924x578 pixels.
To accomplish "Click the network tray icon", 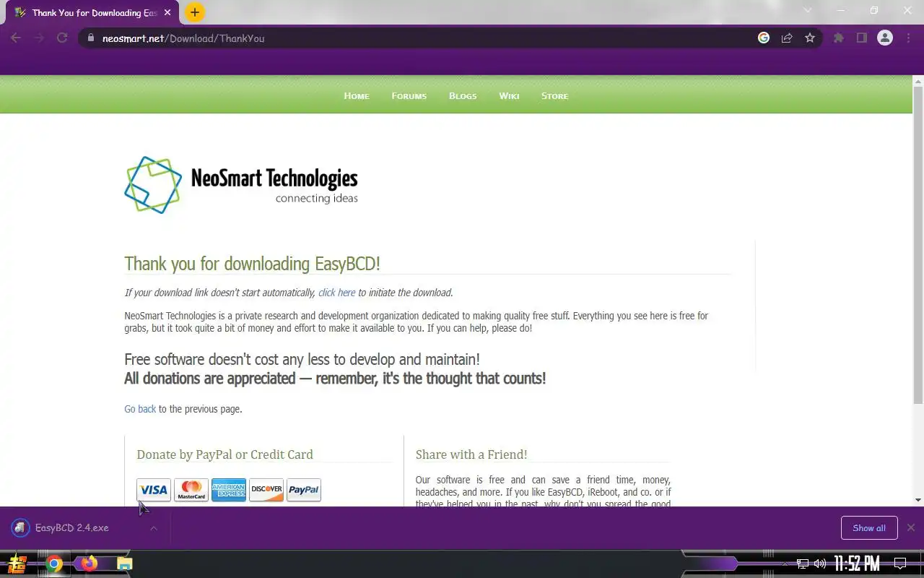I will (803, 564).
